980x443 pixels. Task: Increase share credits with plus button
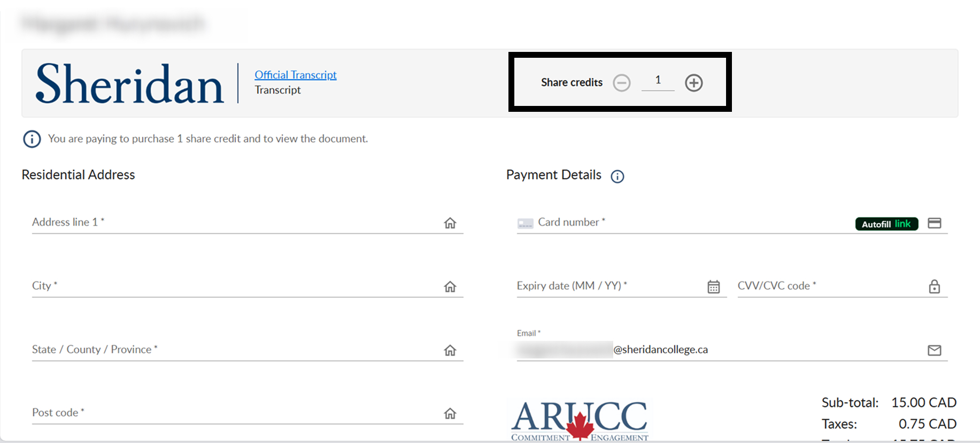694,83
